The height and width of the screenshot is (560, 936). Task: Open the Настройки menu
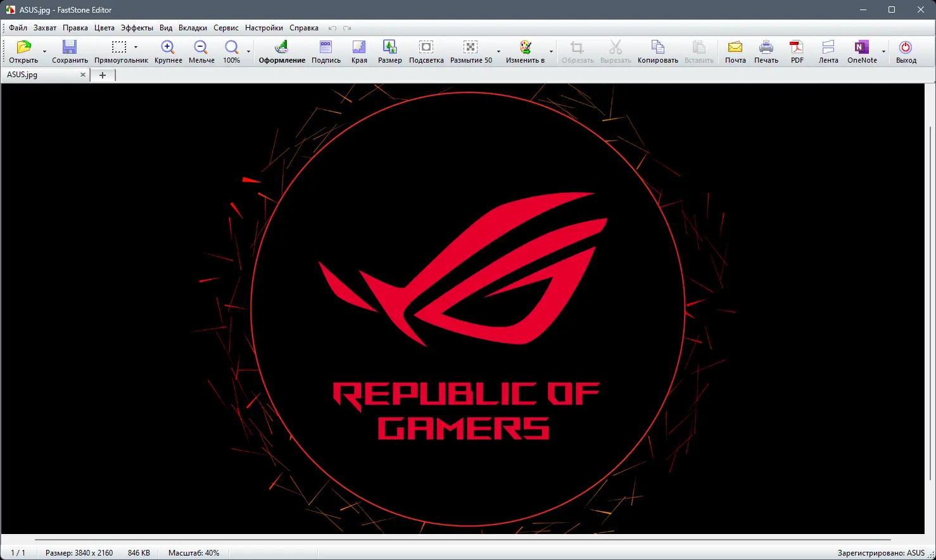(264, 28)
